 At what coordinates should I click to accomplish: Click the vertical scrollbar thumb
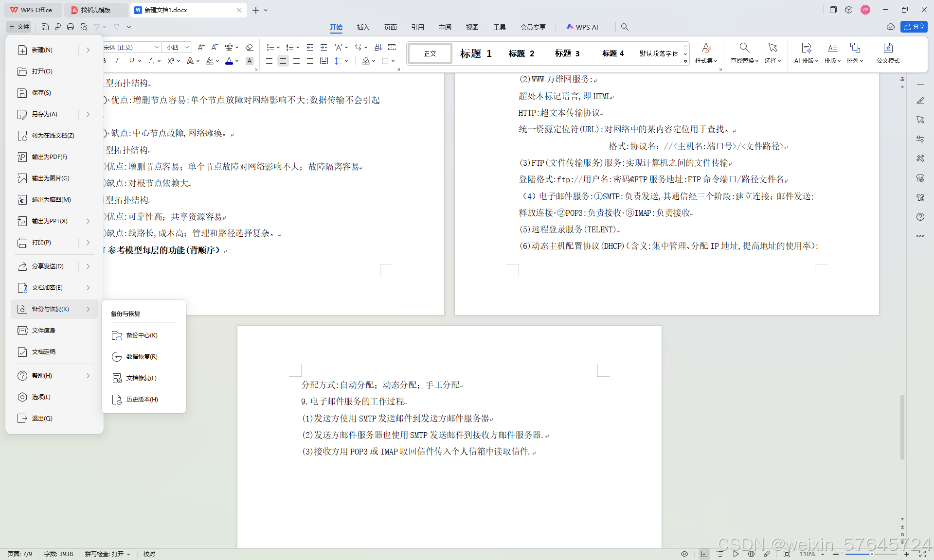click(x=902, y=427)
